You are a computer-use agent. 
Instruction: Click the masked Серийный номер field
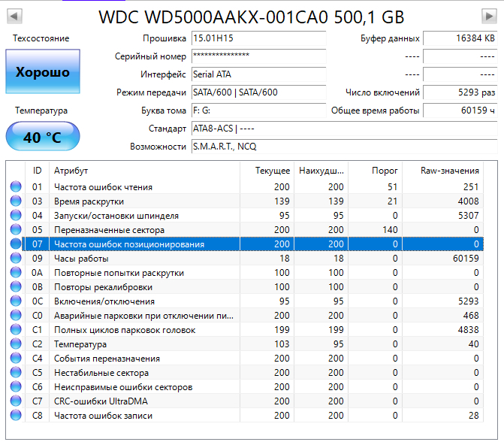point(258,56)
